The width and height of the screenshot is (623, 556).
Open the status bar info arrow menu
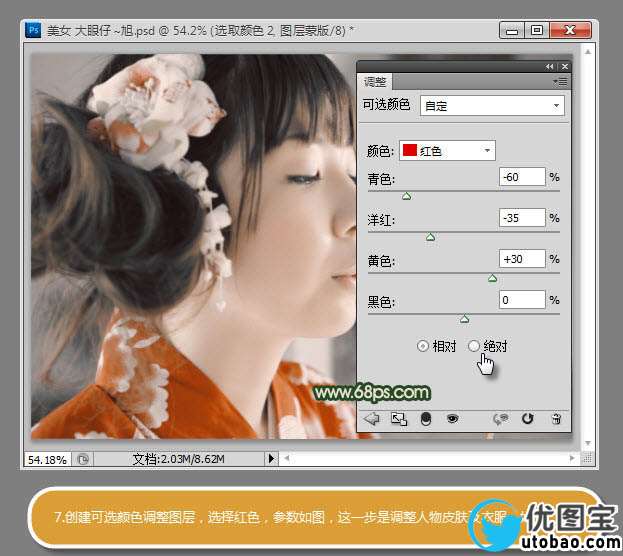pos(271,459)
